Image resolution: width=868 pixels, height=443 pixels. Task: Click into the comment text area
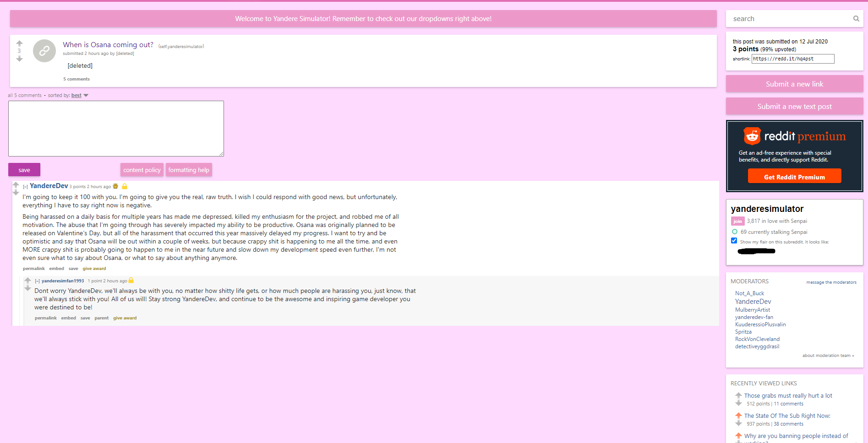point(116,129)
